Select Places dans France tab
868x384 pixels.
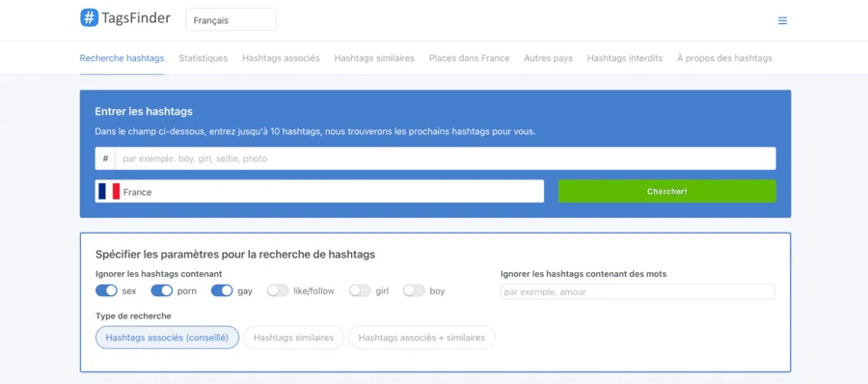coord(469,58)
